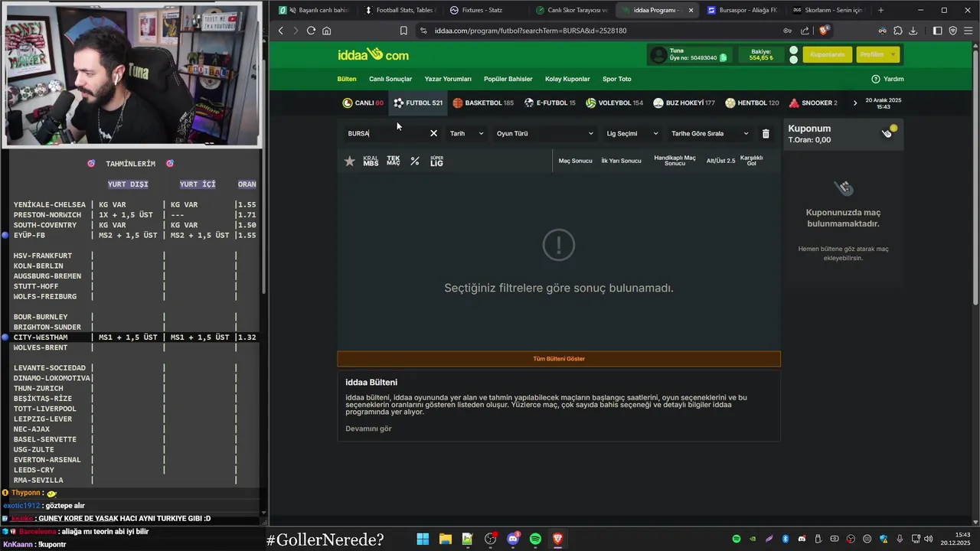Click the page vertical scrollbar

(976, 176)
